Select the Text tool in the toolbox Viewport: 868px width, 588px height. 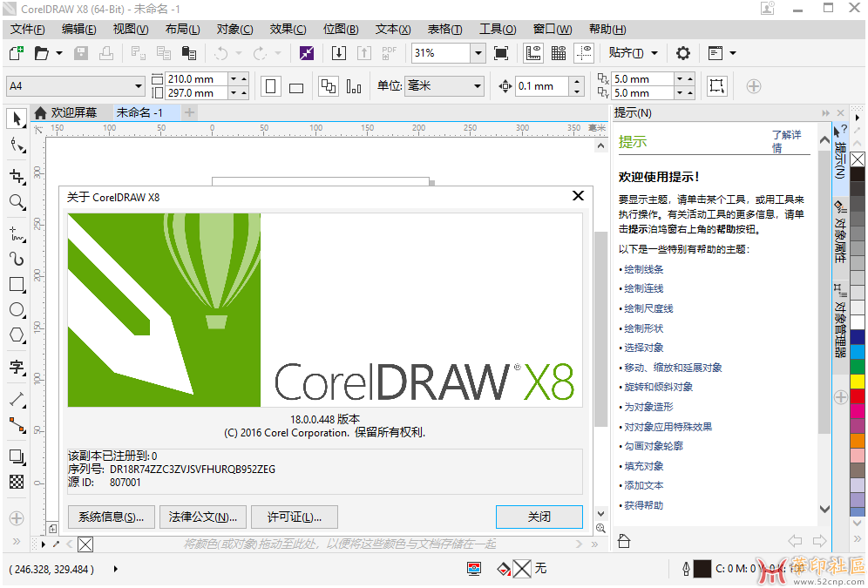click(16, 367)
